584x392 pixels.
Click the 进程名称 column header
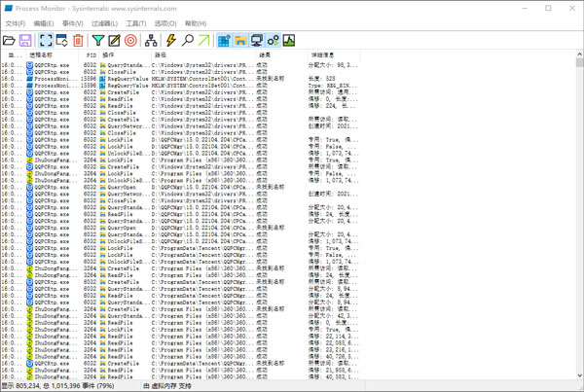(52, 55)
